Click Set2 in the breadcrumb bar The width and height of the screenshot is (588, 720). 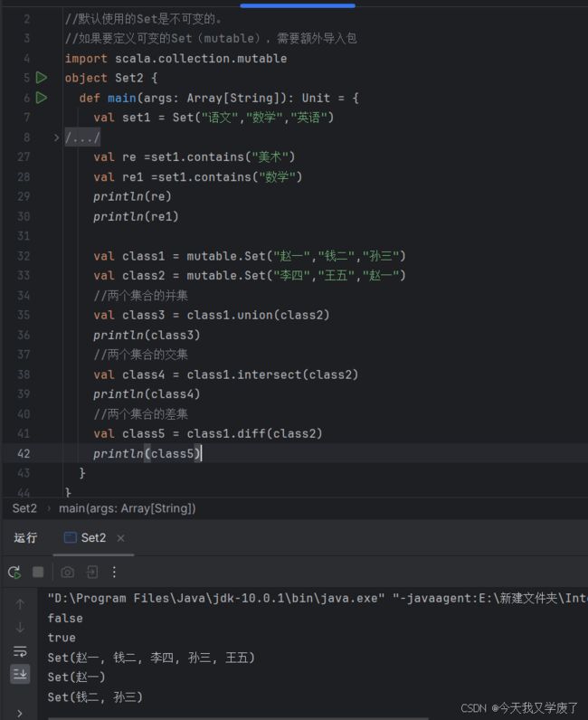(24, 508)
